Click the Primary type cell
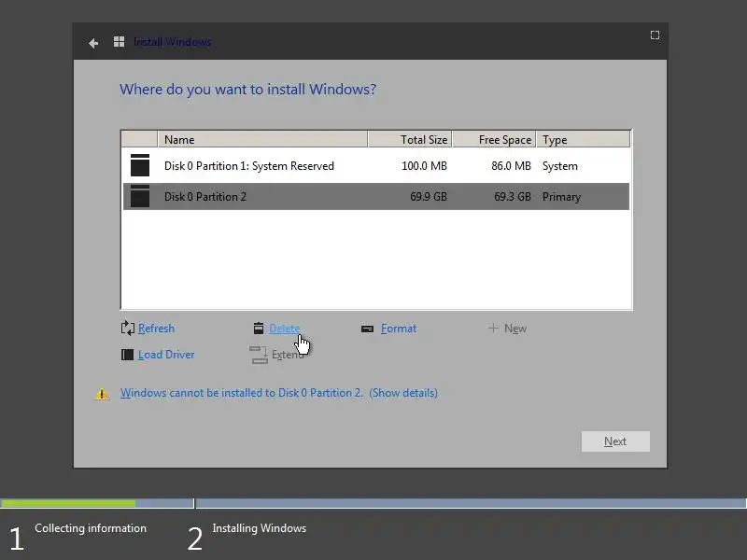Viewport: 747px width, 560px height. 562,197
